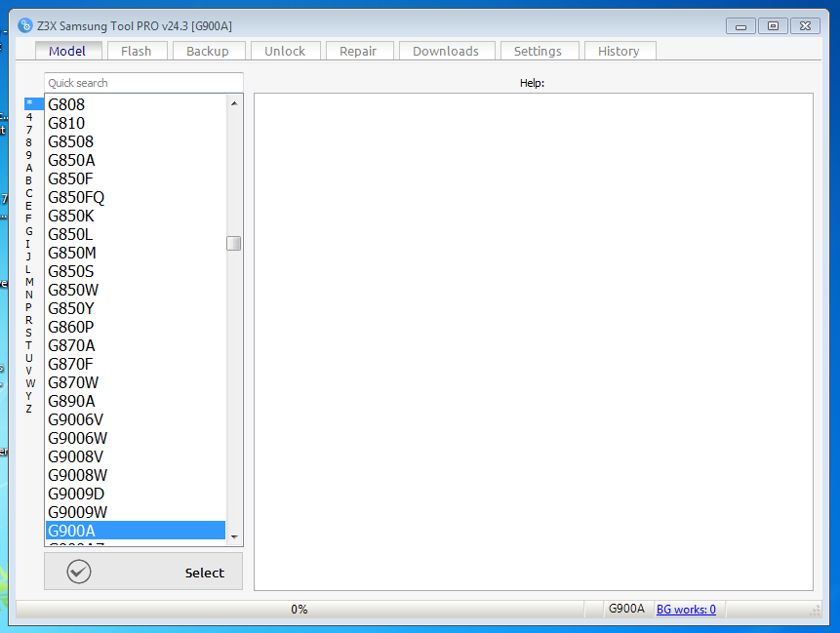Select model G9009D in the list
Screen dimensions: 840x633
(135, 494)
